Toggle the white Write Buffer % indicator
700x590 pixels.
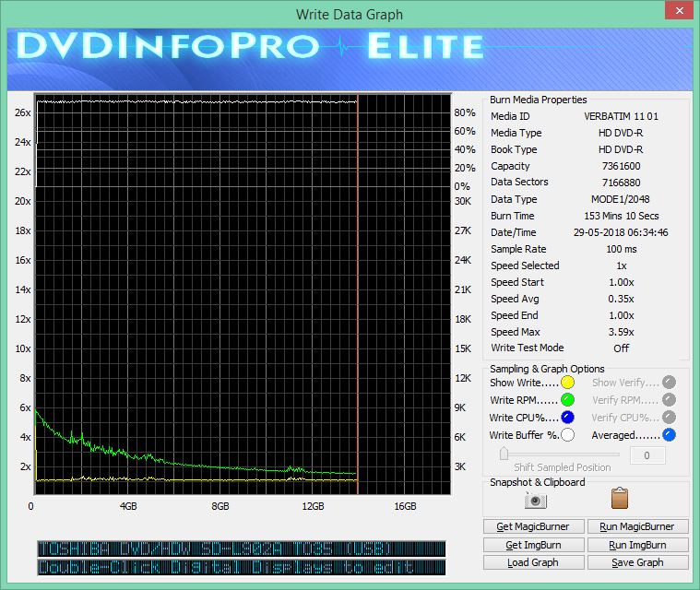pos(567,435)
